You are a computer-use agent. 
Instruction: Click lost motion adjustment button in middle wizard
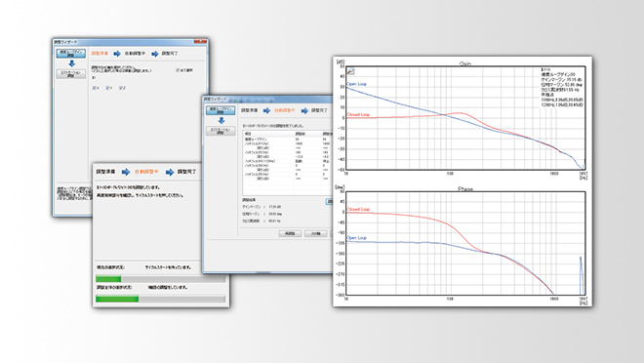tap(221, 131)
